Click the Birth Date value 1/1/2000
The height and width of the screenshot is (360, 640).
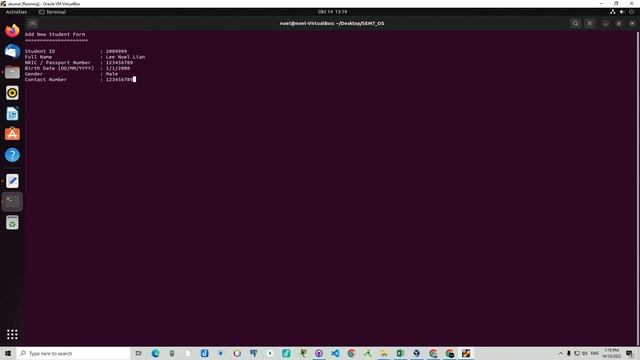click(x=118, y=68)
